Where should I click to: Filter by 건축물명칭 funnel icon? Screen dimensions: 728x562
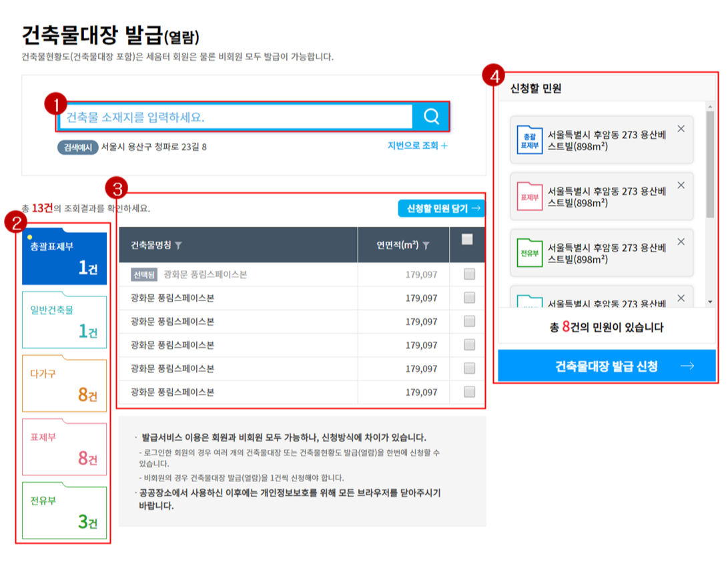[x=178, y=246]
